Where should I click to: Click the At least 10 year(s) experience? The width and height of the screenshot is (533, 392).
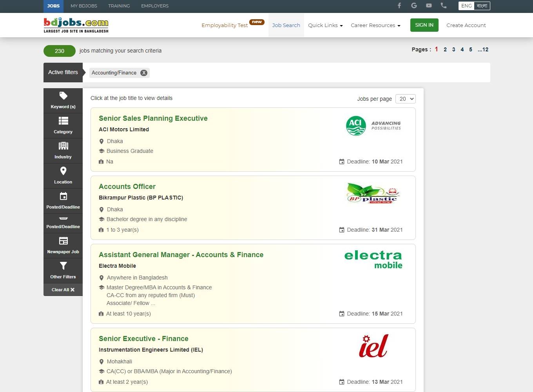(x=129, y=314)
